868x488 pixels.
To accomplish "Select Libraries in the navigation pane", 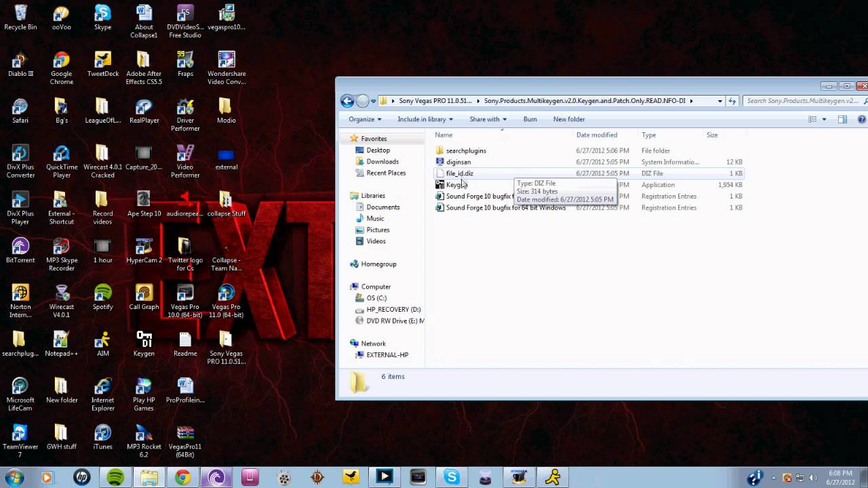I will (x=373, y=195).
